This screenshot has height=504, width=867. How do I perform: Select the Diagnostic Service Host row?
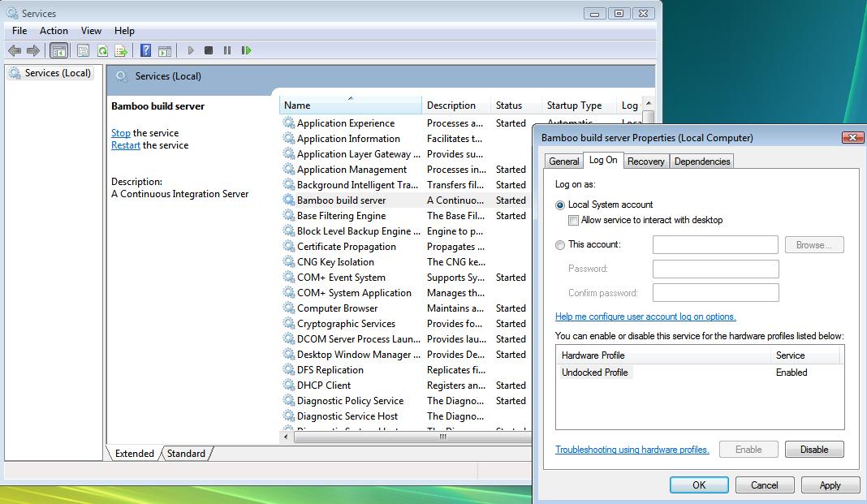tap(407, 416)
